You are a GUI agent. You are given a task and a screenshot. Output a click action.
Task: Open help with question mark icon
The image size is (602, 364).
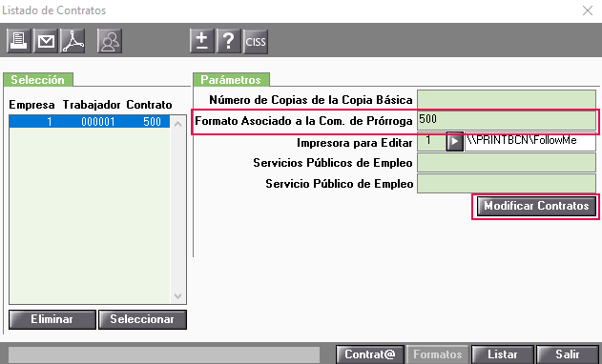tap(229, 41)
